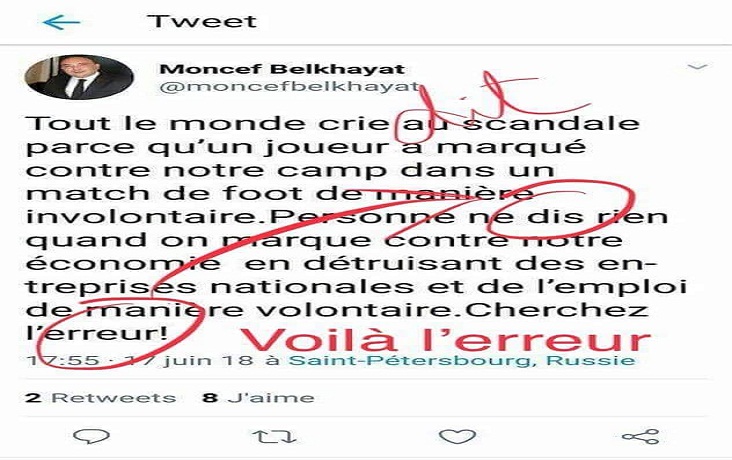
Task: Open the Saint-Pétersbourg, Russie location link
Action: point(462,361)
